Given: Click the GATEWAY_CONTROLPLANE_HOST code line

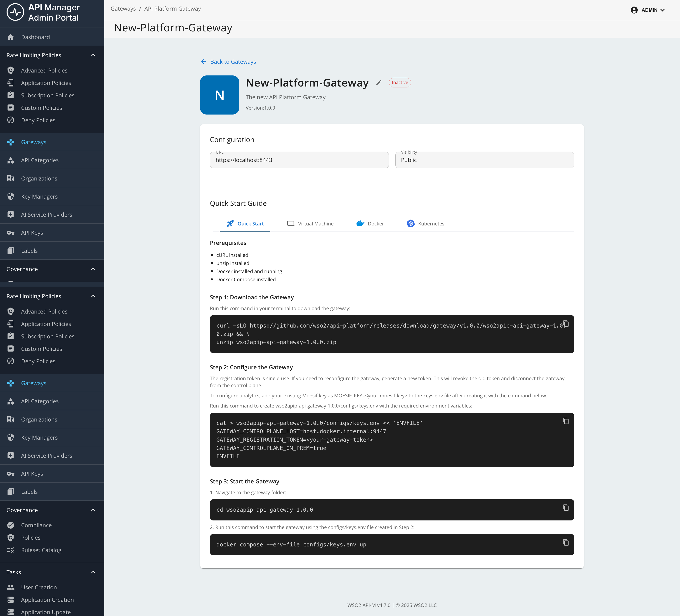Looking at the screenshot, I should (301, 431).
